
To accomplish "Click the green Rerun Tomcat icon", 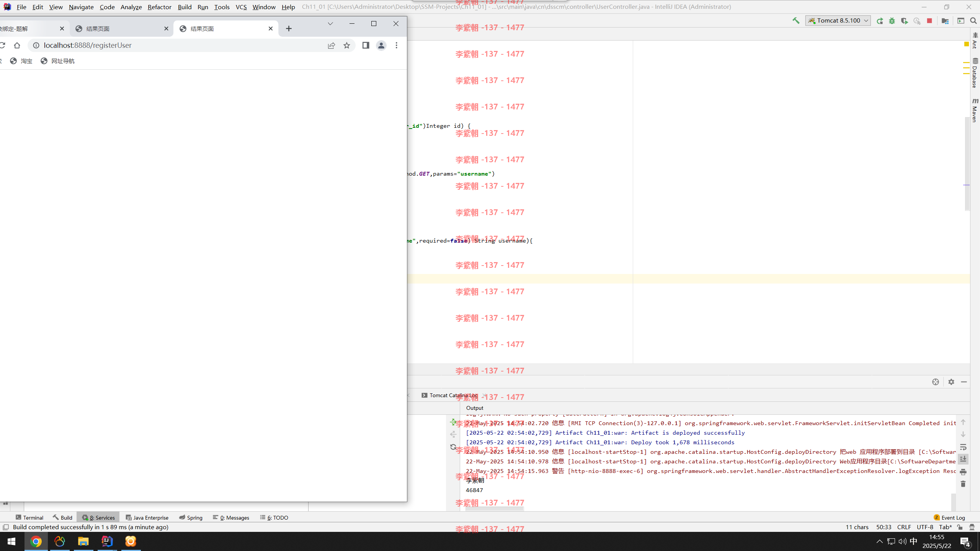I will [x=880, y=21].
